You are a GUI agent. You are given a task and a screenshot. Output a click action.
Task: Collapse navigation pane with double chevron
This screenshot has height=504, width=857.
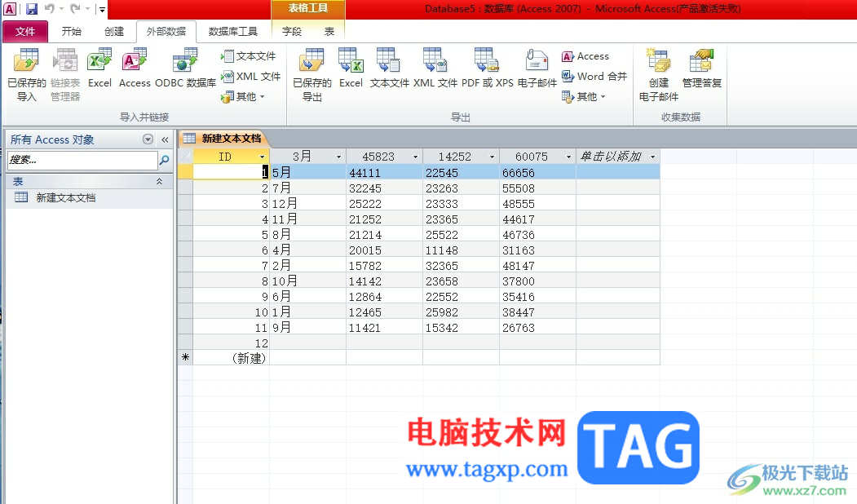[x=165, y=140]
